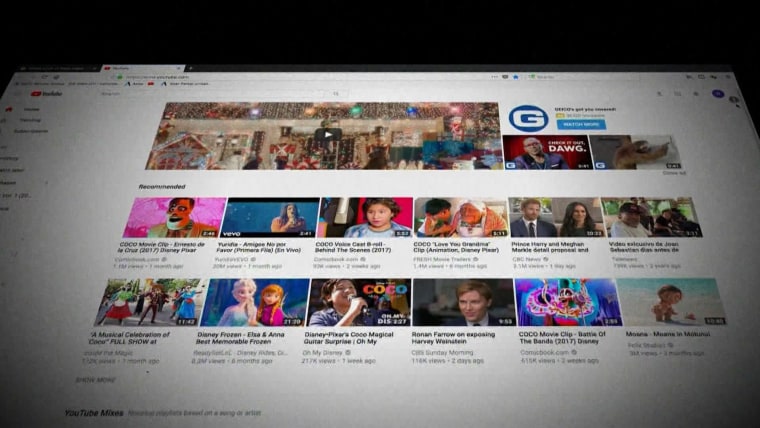Open Disney Frozen Elsa & Anna thumbnail
This screenshot has height=428, width=760.
click(x=255, y=302)
